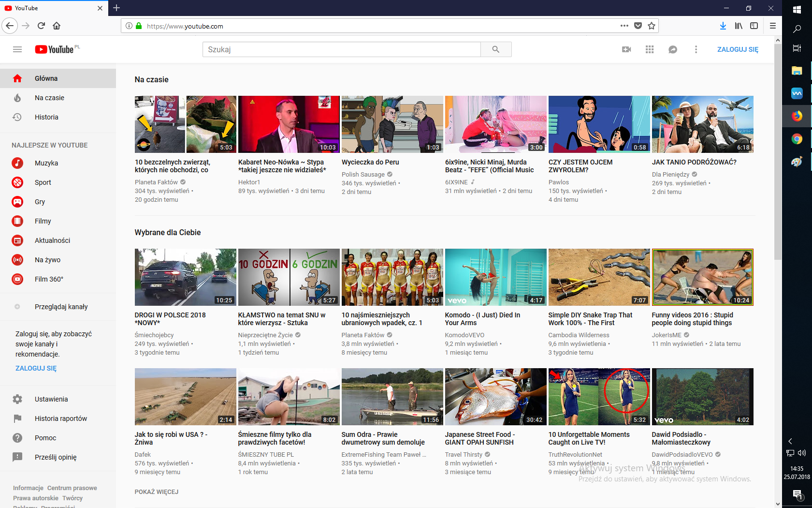Open the Polish Sausage channel link
The width and height of the screenshot is (812, 508).
coord(363,175)
